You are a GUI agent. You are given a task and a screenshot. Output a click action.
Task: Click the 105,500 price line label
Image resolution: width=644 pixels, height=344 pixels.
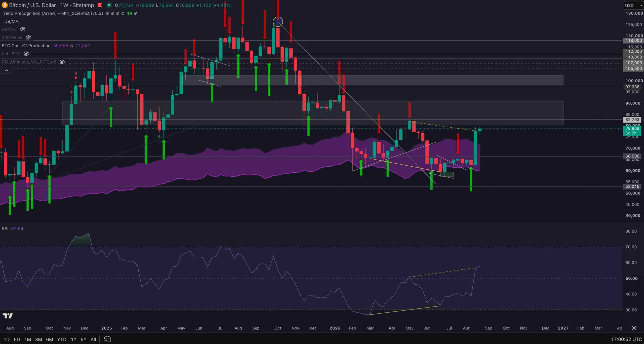click(634, 68)
